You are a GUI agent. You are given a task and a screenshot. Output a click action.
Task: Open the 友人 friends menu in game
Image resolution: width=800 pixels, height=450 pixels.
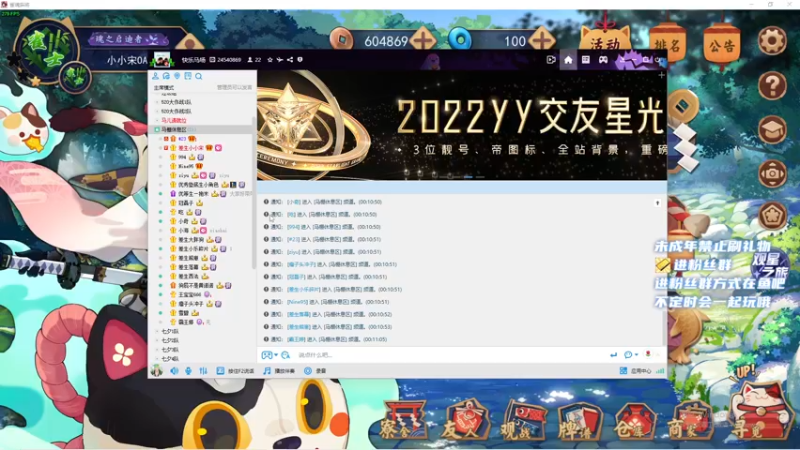tap(464, 422)
